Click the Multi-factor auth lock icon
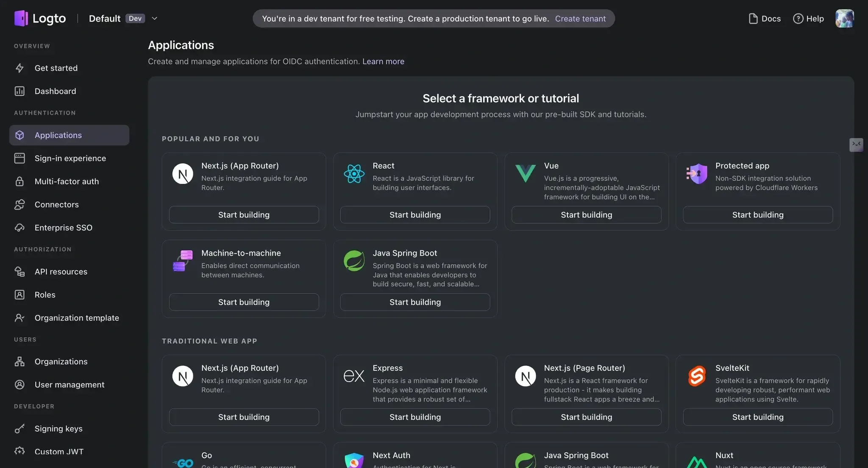 tap(19, 181)
